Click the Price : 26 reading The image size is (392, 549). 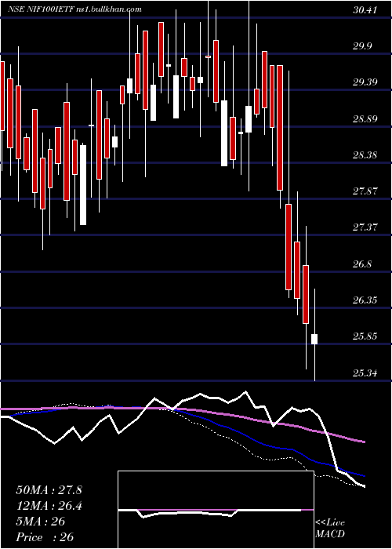click(45, 536)
